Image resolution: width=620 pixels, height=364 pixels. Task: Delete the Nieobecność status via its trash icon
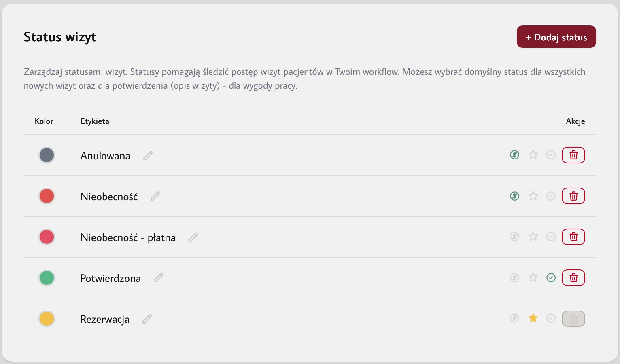click(573, 196)
